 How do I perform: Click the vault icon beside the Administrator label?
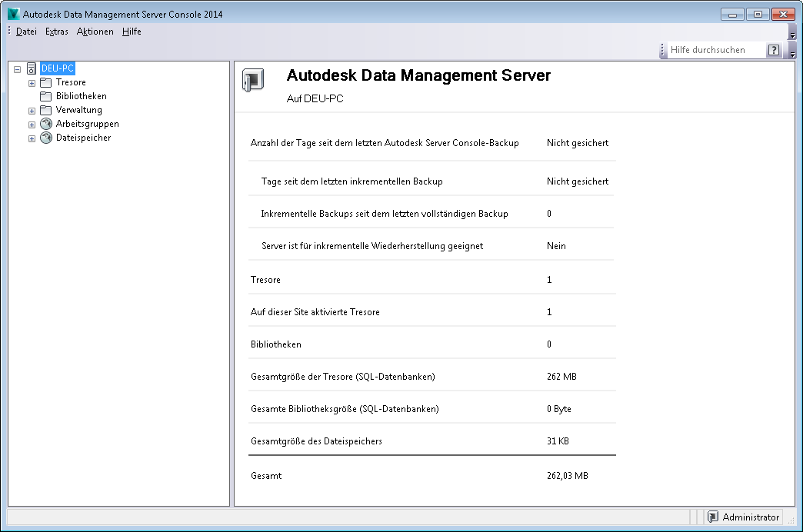pyautogui.click(x=713, y=517)
